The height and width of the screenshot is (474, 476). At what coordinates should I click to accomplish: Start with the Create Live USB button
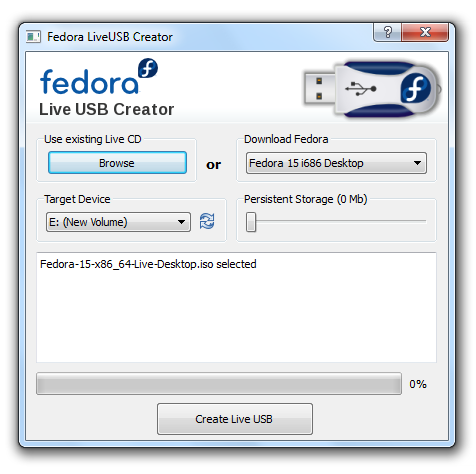[235, 419]
